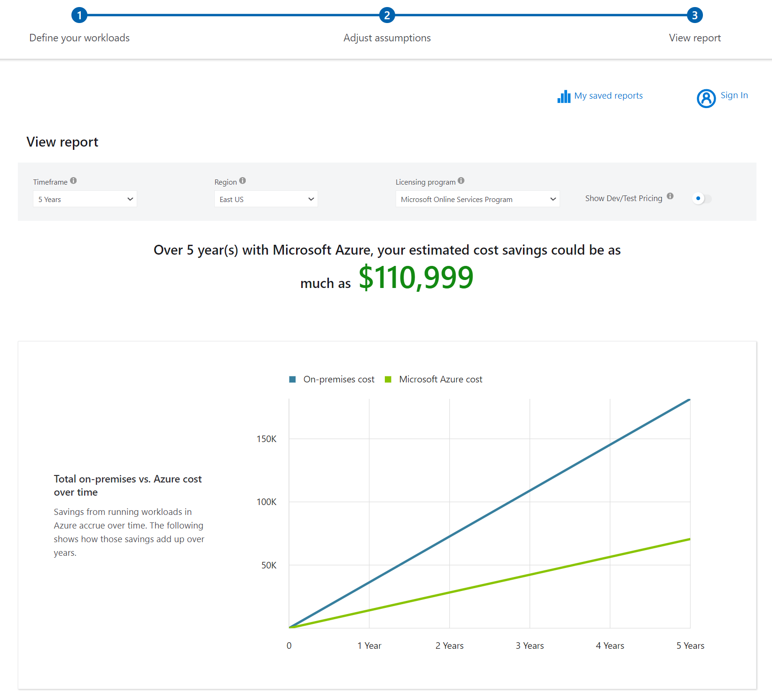Viewport: 772px width, 700px height.
Task: Click the On-premises cost legend swatch
Action: (292, 379)
